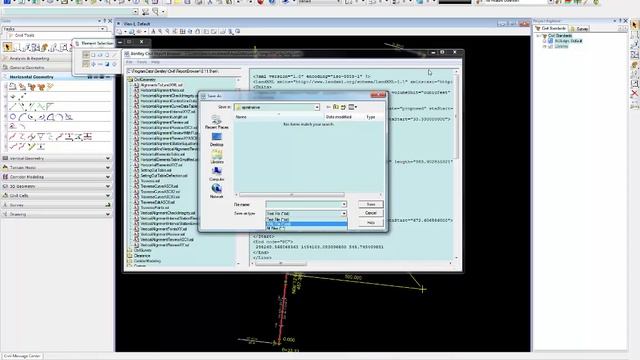Switch to Survey tab in Project Explorer
Viewport: 640px width, 360px height.
(x=580, y=29)
